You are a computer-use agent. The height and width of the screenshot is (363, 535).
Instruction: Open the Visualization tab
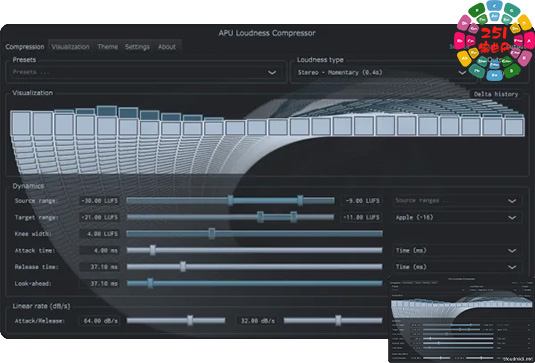[70, 47]
